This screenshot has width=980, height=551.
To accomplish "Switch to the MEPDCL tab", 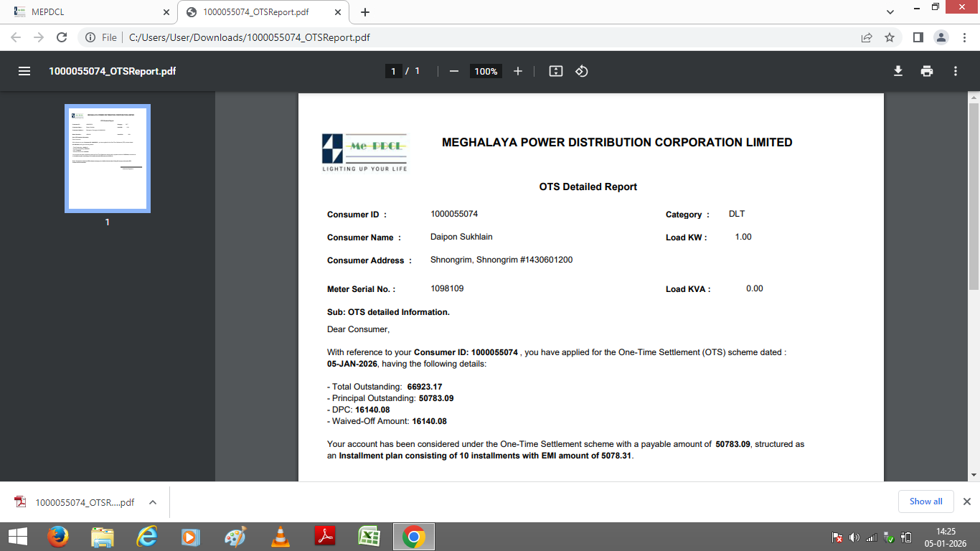I will (x=88, y=12).
